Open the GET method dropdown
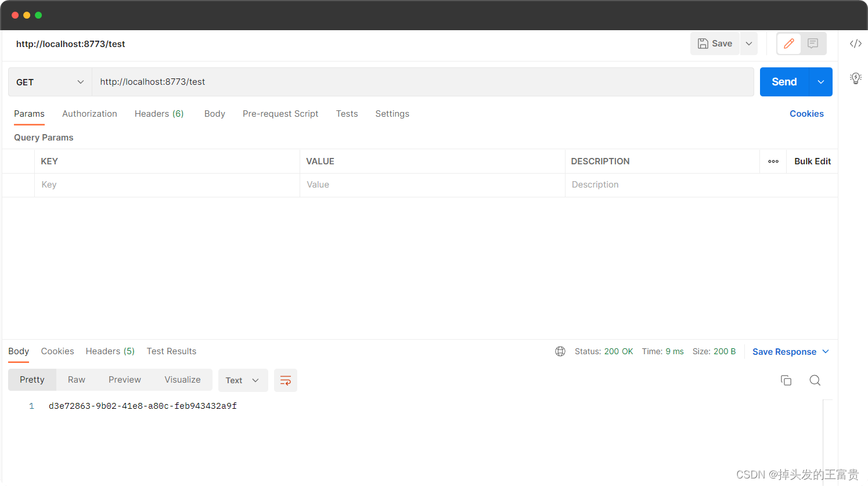 coord(50,82)
